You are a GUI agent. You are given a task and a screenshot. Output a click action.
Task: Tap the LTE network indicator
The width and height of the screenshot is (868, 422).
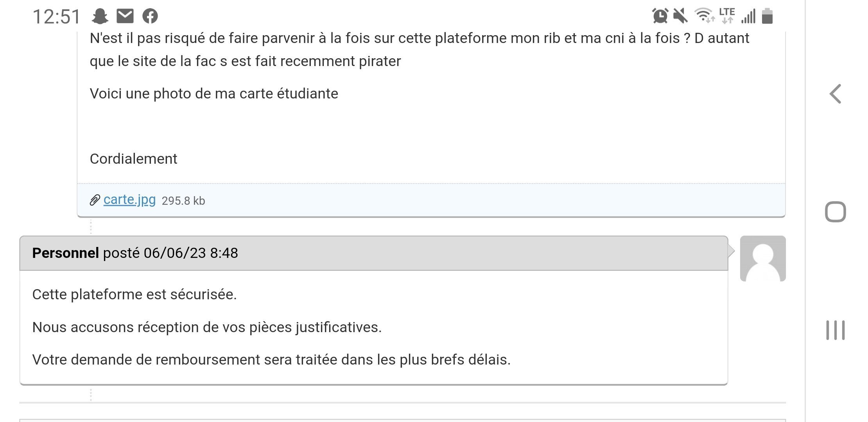coord(726,16)
